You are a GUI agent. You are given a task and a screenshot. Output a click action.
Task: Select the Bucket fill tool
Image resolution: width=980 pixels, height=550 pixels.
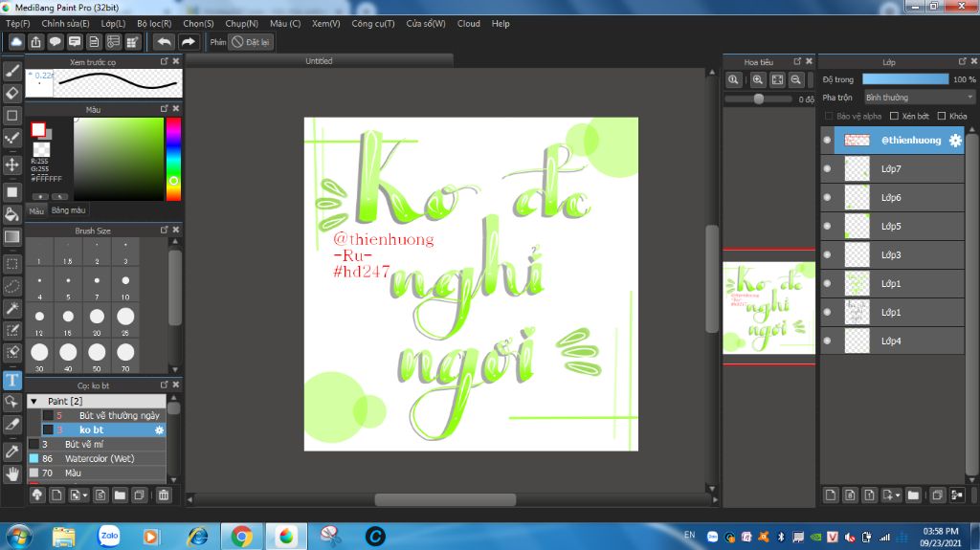11,214
